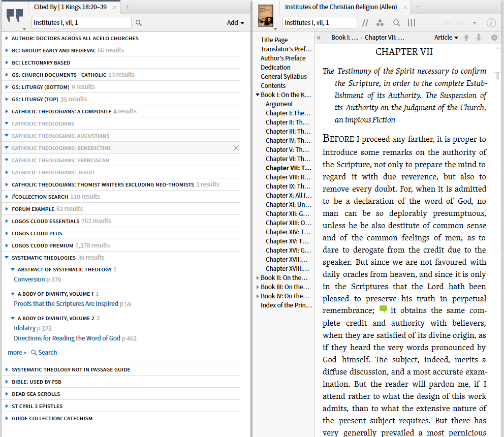Switch to Institutes of the Christian Religion tab
The width and height of the screenshot is (504, 437).
point(341,7)
